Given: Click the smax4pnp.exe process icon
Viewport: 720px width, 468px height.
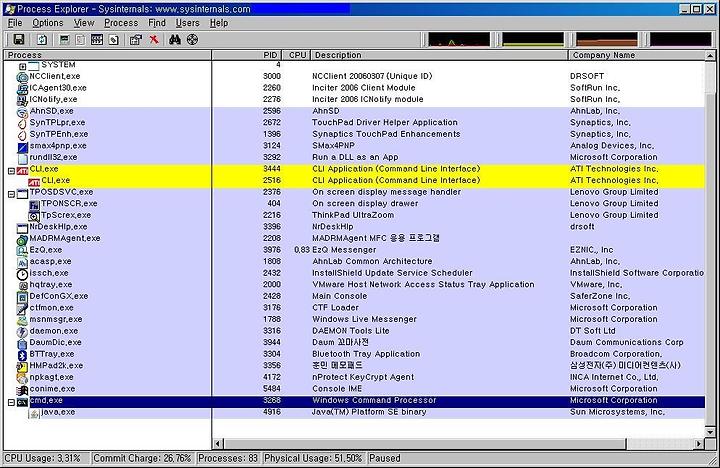Looking at the screenshot, I should [22, 147].
